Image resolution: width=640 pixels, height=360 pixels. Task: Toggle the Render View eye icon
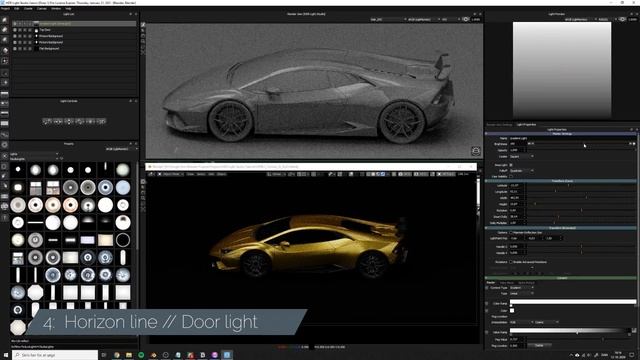pos(466,19)
